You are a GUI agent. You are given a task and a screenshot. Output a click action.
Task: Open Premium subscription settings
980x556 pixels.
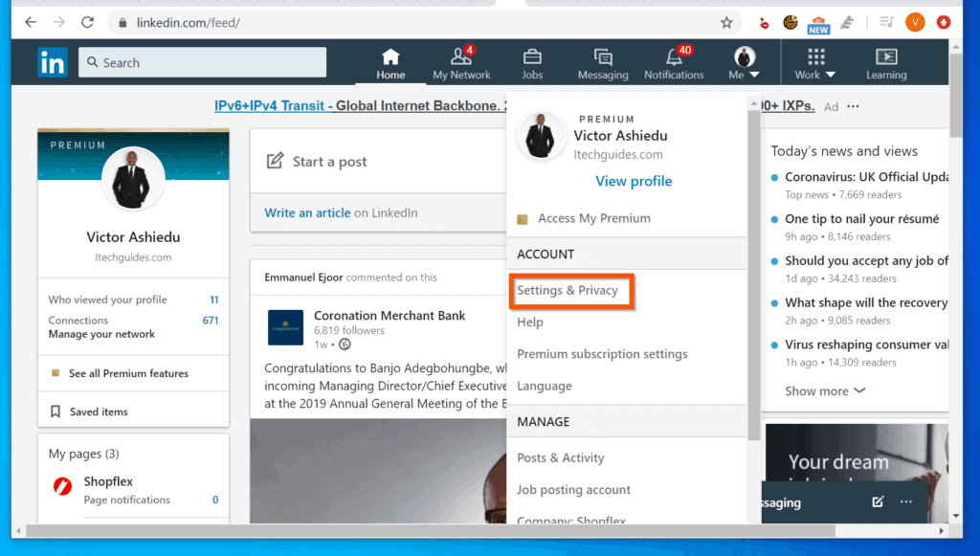[602, 354]
